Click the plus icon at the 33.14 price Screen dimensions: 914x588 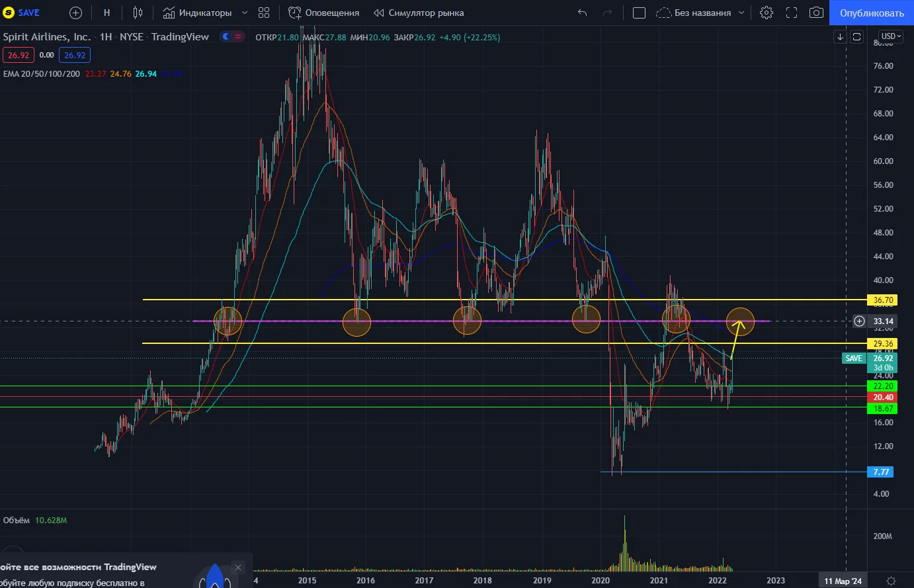(859, 321)
